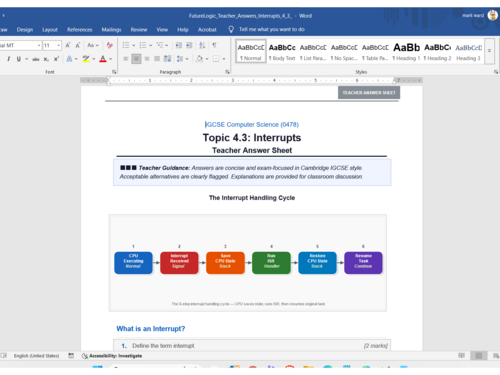Image resolution: width=500 pixels, height=375 pixels.
Task: Toggle superscript formatting
Action: point(56,59)
